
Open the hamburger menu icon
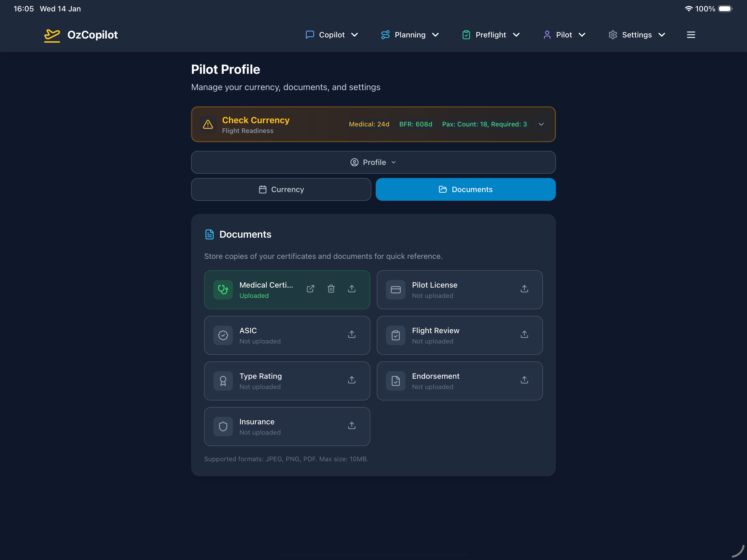coord(691,35)
